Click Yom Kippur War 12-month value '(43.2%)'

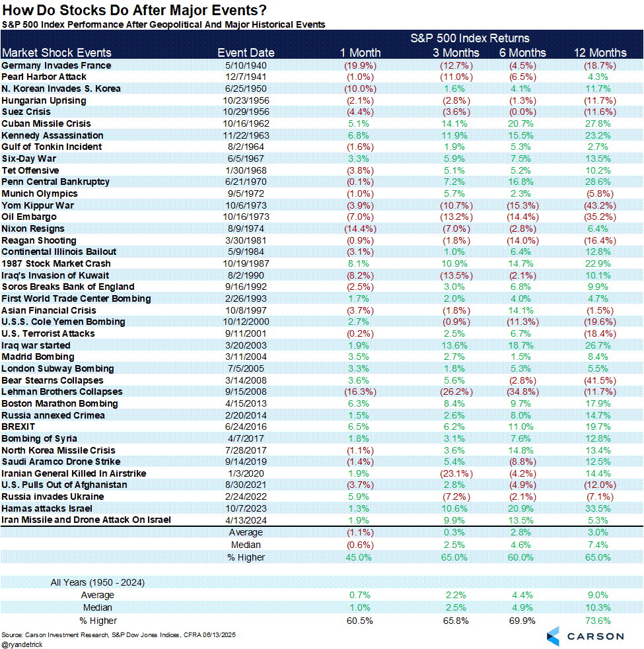pyautogui.click(x=600, y=205)
